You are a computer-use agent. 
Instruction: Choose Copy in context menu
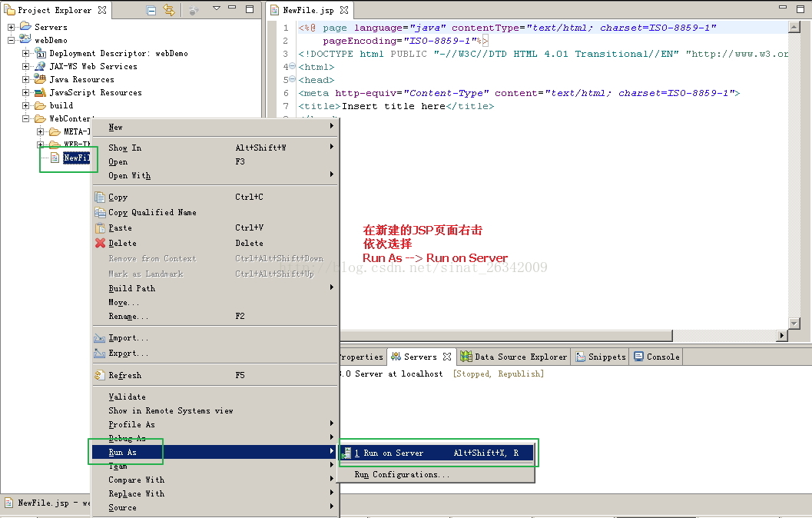tap(215, 197)
